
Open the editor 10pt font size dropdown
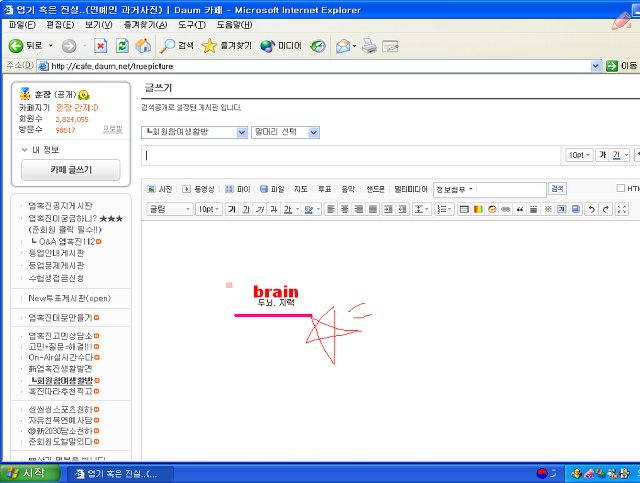click(209, 209)
